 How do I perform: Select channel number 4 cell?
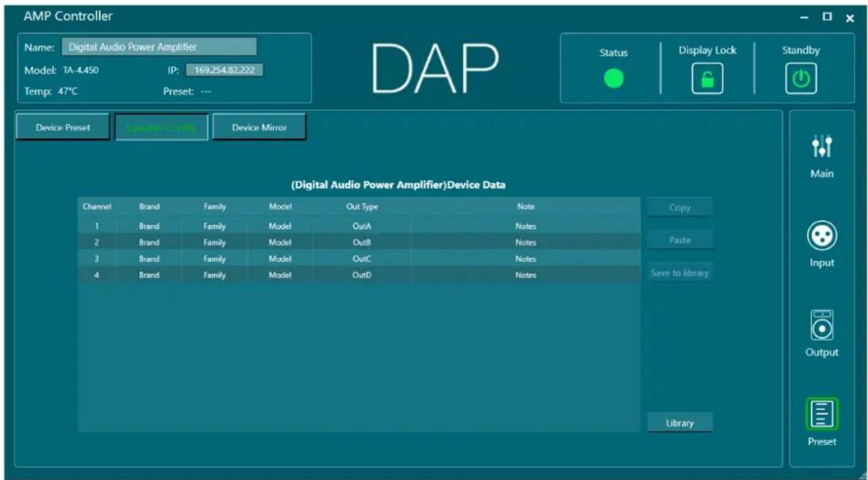[x=97, y=275]
